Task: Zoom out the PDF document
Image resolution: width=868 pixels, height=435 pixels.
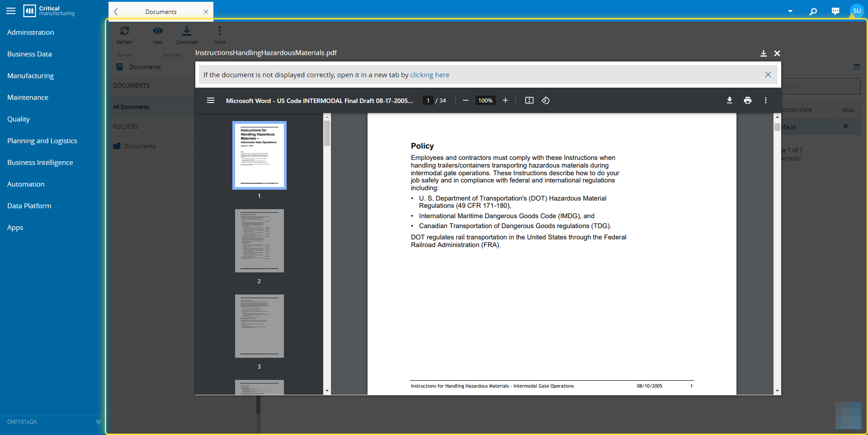Action: coord(465,100)
